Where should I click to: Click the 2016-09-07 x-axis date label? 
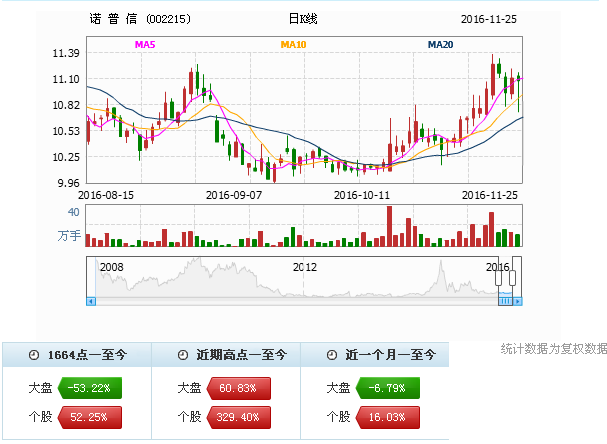tap(234, 195)
